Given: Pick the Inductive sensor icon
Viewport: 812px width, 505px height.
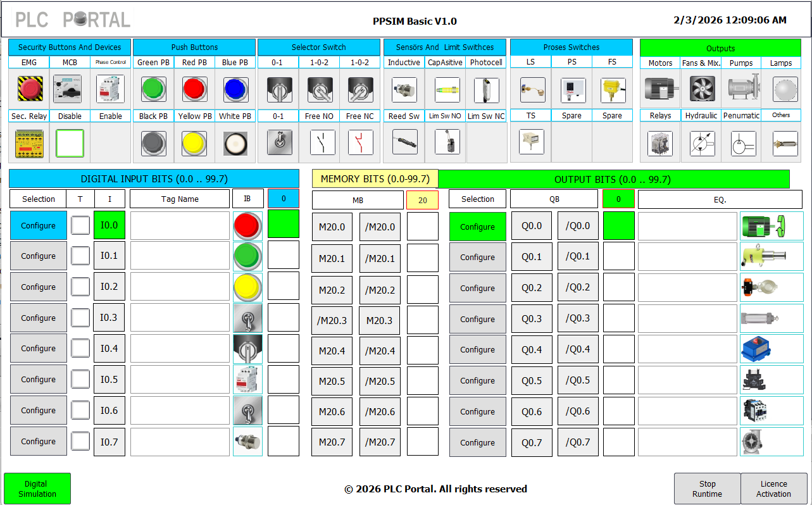Looking at the screenshot, I should coord(404,89).
